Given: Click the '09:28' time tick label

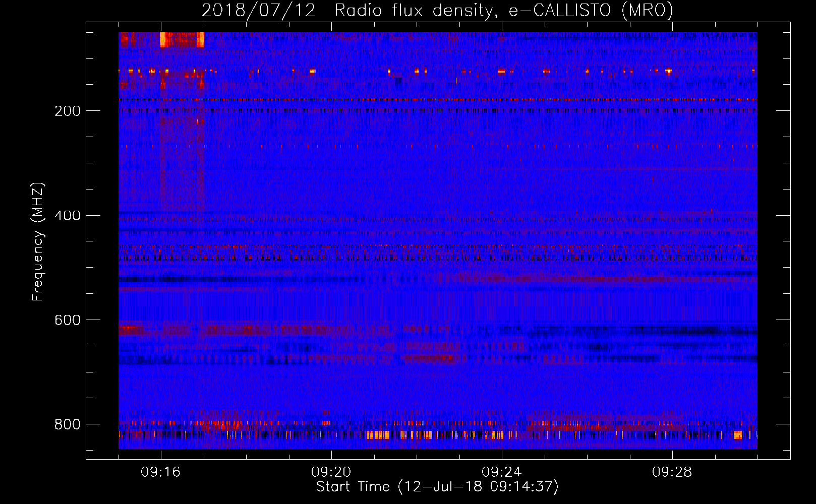Looking at the screenshot, I should click(x=672, y=472).
